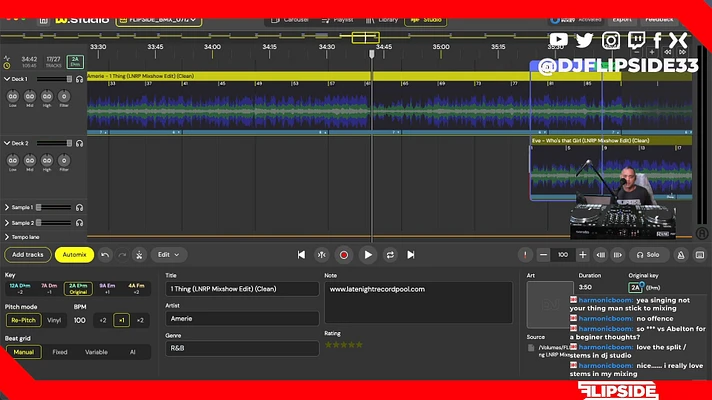The width and height of the screenshot is (712, 400).
Task: Start recording with the red record button
Action: coord(344,255)
